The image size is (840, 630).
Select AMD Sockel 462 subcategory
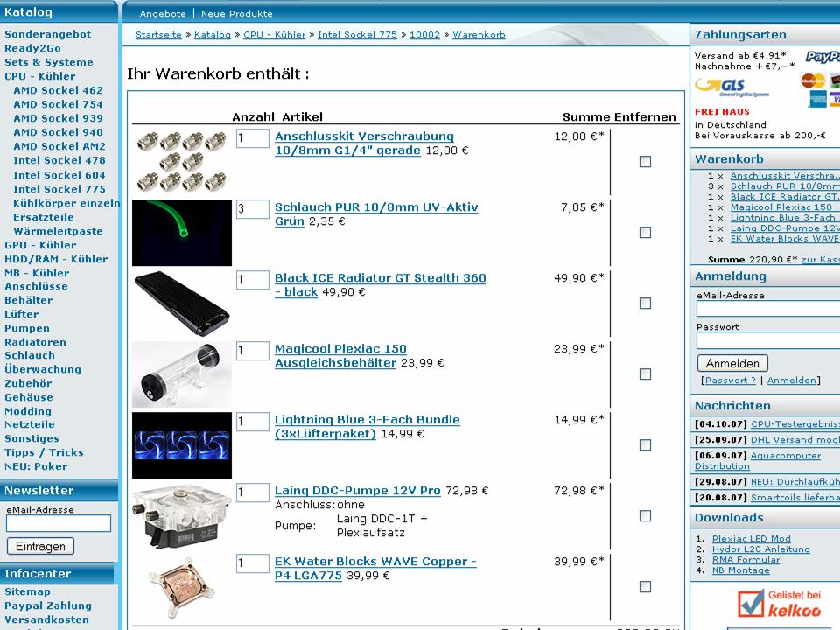coord(58,90)
